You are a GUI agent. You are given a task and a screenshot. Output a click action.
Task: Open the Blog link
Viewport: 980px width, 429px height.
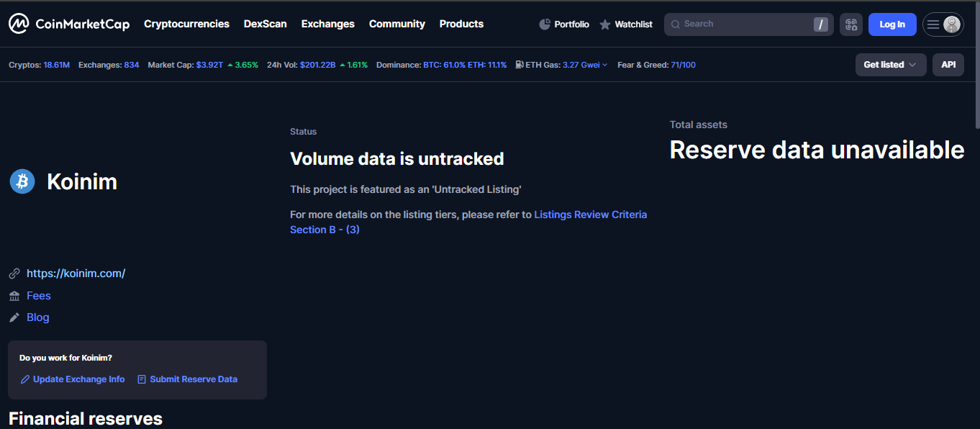pos(38,317)
